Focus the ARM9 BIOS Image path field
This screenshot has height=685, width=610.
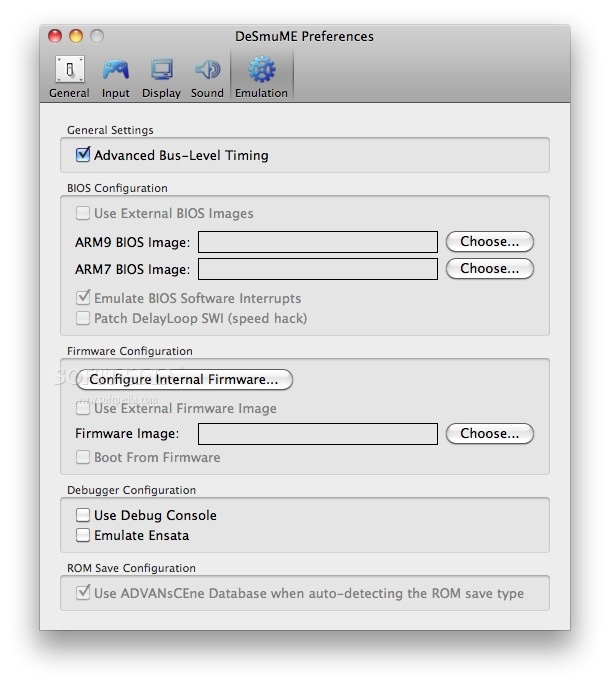[x=318, y=242]
